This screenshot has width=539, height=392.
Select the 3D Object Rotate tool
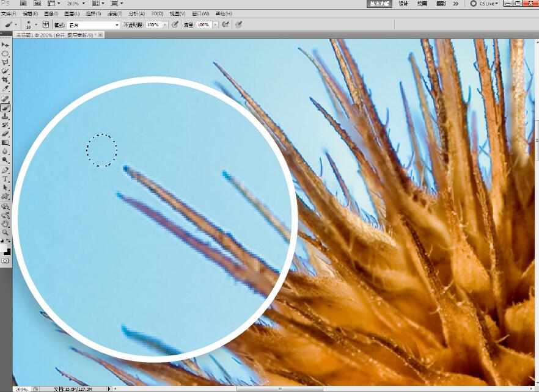coord(5,206)
